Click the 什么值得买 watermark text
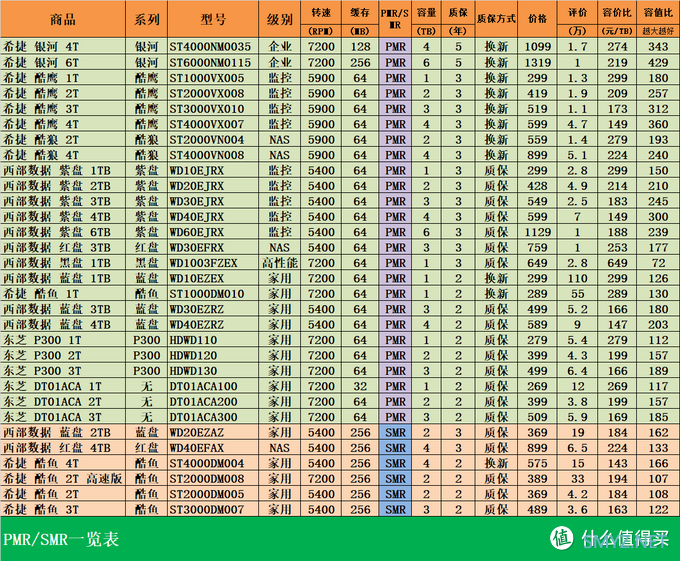Image resolution: width=680 pixels, height=561 pixels. pos(620,540)
